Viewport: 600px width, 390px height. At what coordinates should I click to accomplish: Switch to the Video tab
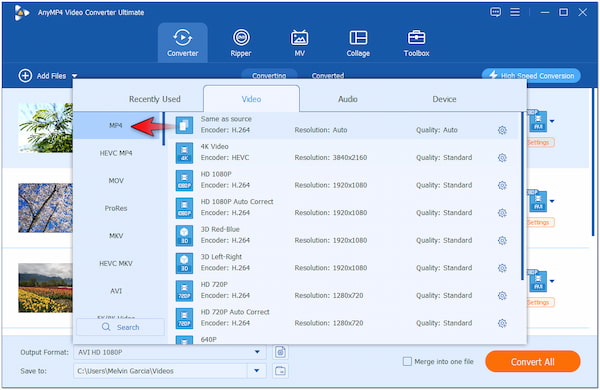(x=251, y=99)
